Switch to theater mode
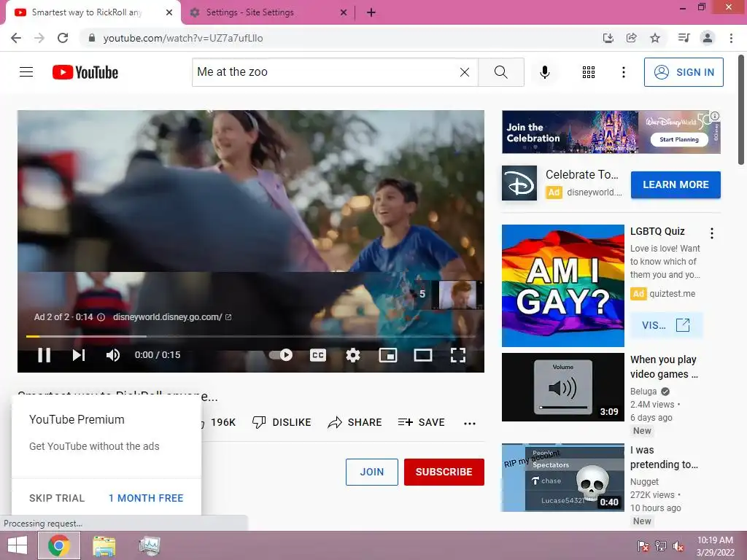Viewport: 747px width, 560px height. (x=422, y=355)
